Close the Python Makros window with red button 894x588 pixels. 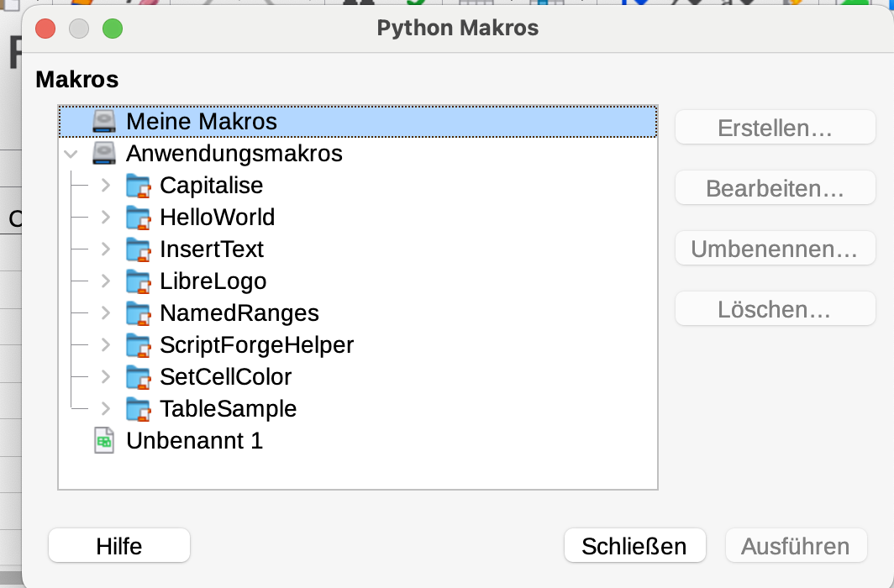45,29
